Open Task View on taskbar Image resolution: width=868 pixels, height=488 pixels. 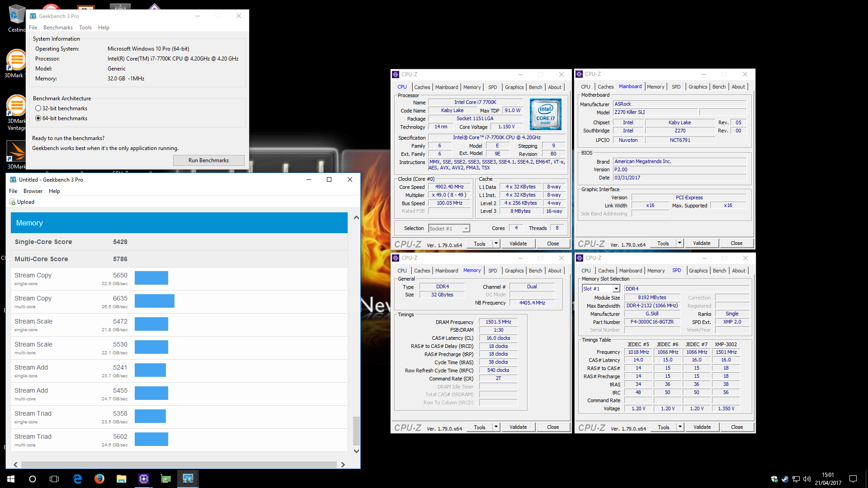[54, 479]
